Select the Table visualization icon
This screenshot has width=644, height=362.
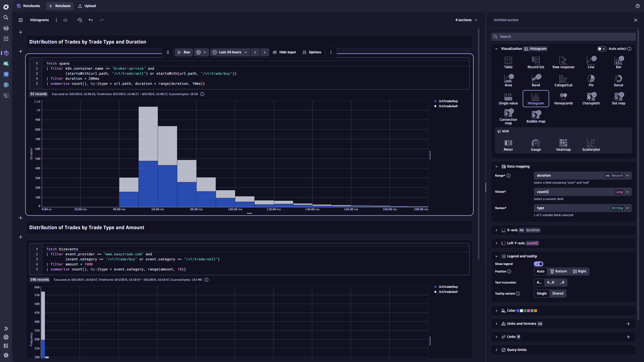(508, 62)
